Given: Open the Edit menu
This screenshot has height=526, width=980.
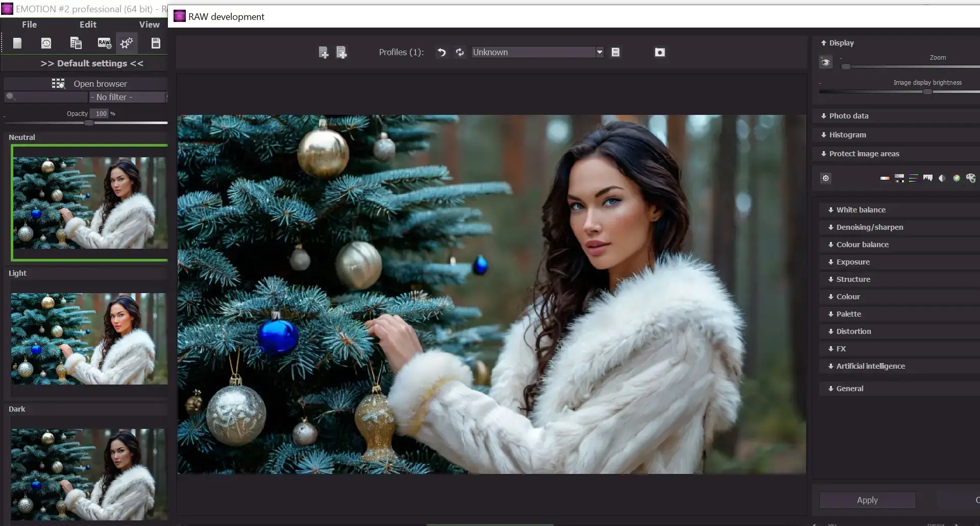Looking at the screenshot, I should coord(87,24).
